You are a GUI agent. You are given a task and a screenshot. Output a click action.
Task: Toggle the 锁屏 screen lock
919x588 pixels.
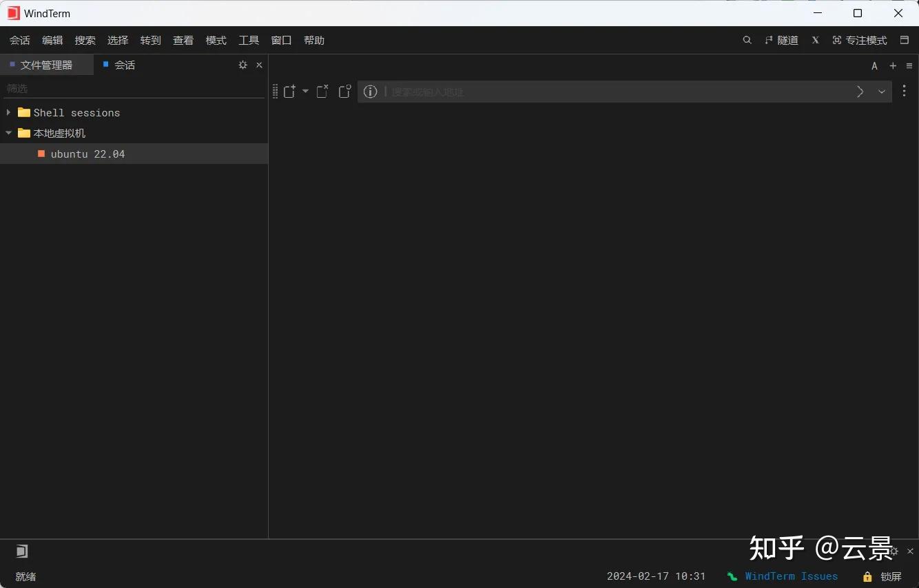[884, 576]
